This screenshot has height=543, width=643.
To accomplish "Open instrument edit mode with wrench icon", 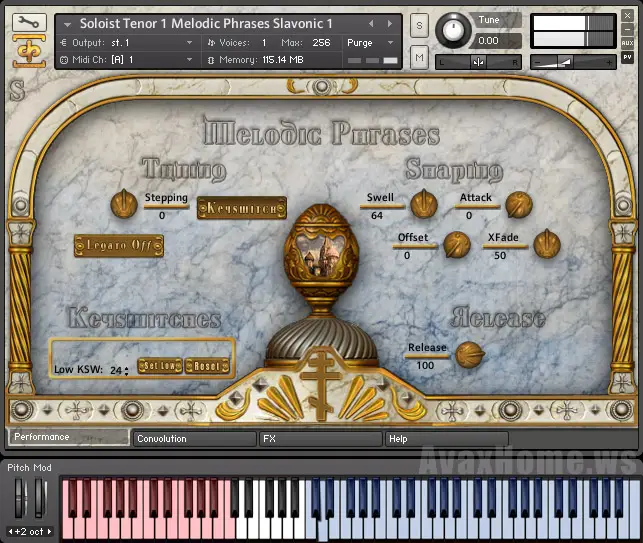I will tap(29, 22).
